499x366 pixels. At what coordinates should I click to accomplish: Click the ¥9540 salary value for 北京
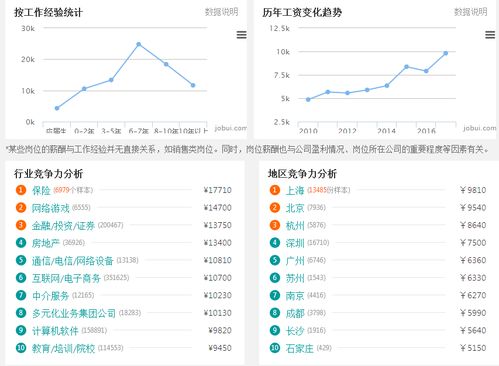pyautogui.click(x=473, y=208)
